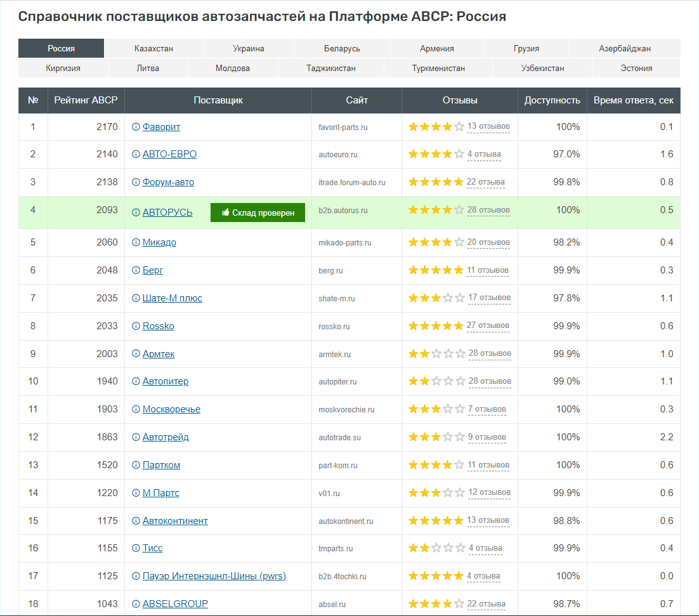Click the info icon next to Армтек

pos(136,354)
